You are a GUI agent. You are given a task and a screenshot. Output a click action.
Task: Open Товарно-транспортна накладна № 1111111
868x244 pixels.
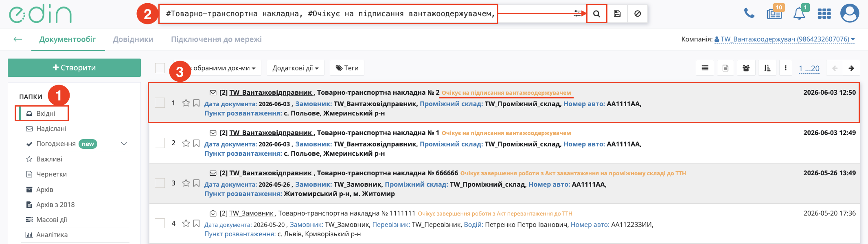[x=347, y=213]
